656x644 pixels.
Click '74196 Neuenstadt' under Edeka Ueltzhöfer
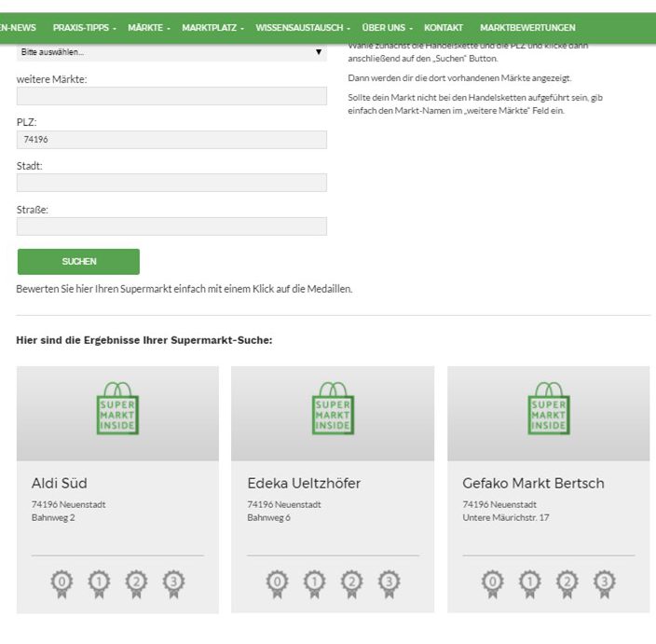coord(284,504)
